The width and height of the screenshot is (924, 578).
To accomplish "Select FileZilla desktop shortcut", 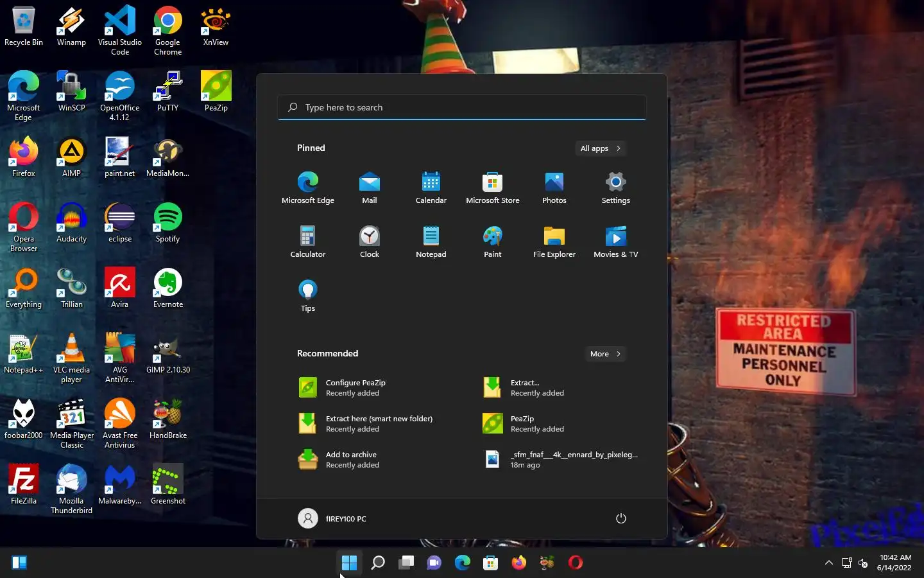I will coord(24,485).
